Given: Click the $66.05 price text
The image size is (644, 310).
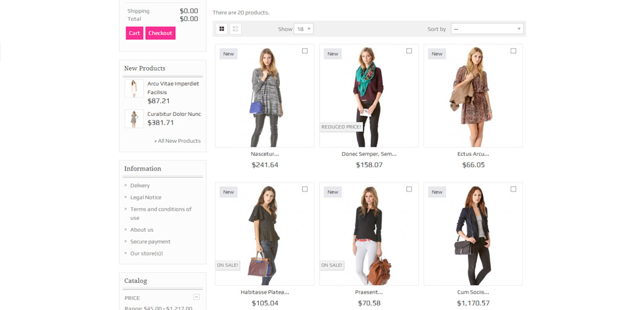Looking at the screenshot, I should (x=473, y=165).
